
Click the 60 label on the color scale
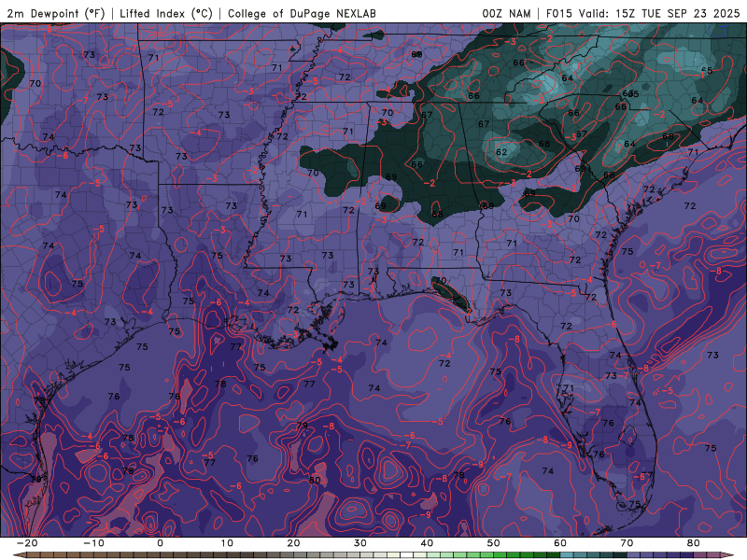560,543
